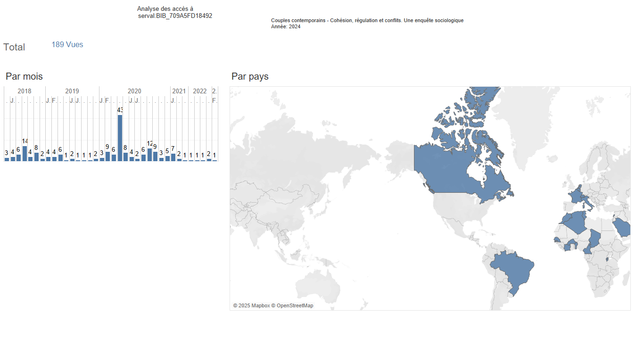Open the Mapbox attribution link
This screenshot has height=362, width=644.
pyautogui.click(x=251, y=305)
